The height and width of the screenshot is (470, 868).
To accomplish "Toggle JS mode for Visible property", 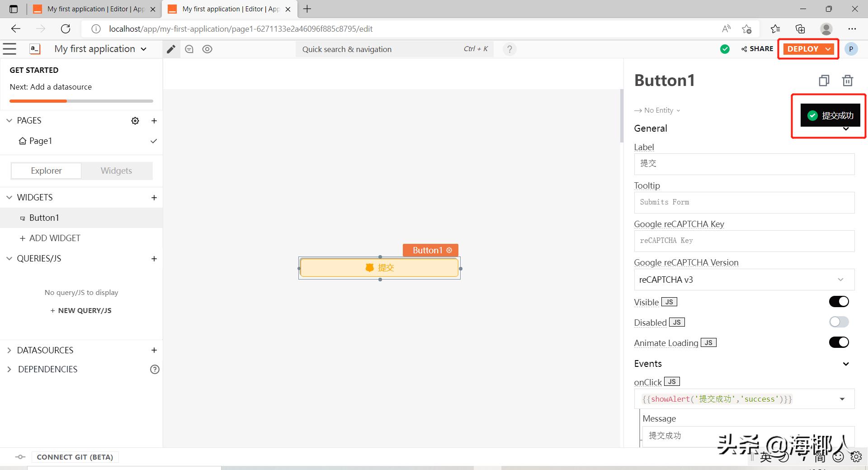I will pos(669,302).
